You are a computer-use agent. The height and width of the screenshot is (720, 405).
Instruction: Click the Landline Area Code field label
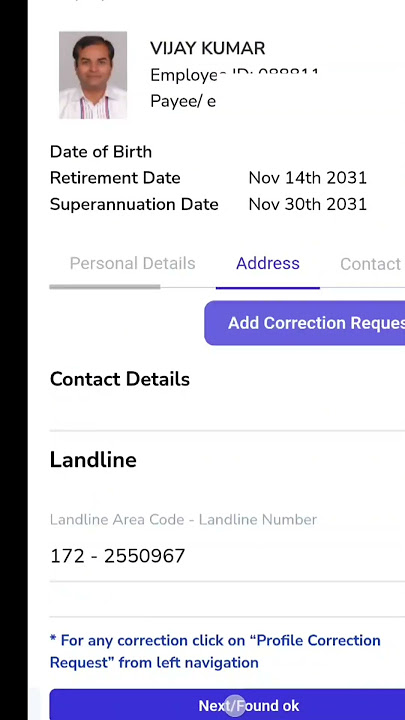click(183, 520)
